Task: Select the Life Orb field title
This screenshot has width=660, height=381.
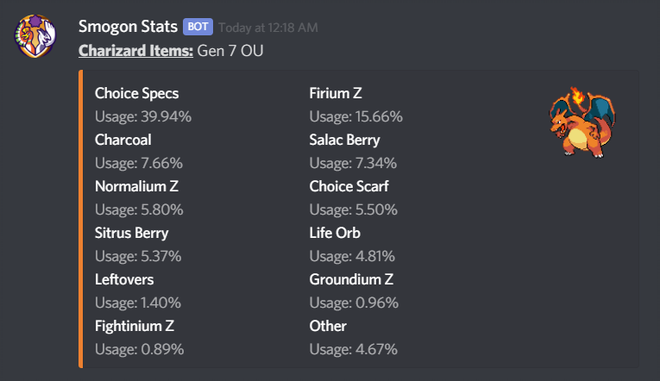Action: coord(335,233)
